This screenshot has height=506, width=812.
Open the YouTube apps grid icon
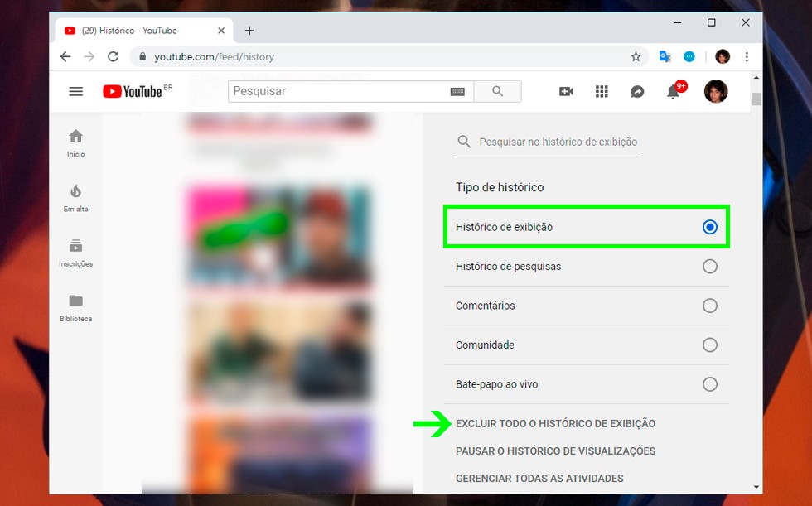pyautogui.click(x=602, y=92)
